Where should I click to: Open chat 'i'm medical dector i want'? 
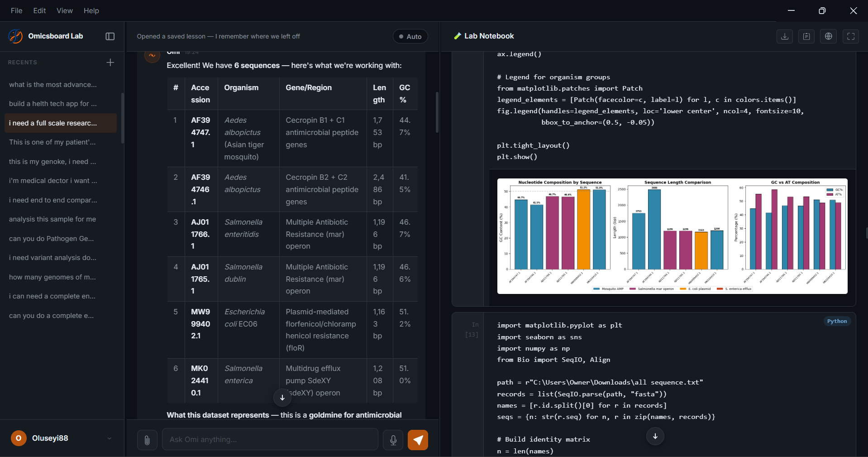coord(61,181)
